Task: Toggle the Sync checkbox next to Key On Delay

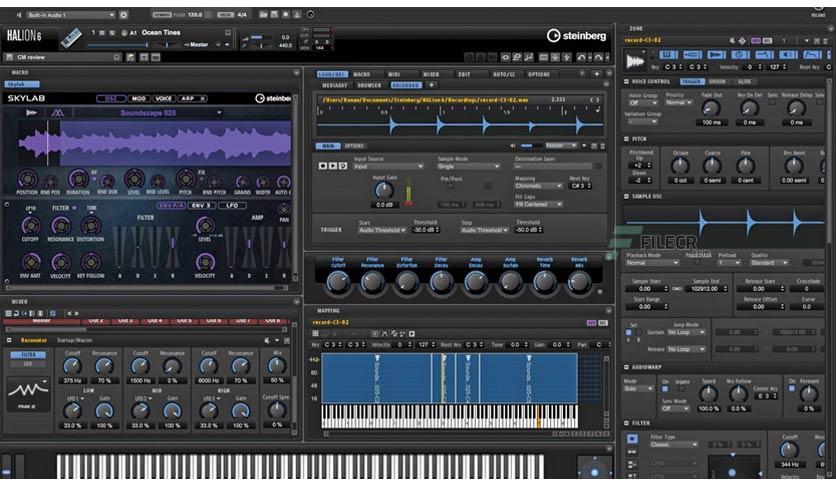Action: (772, 102)
